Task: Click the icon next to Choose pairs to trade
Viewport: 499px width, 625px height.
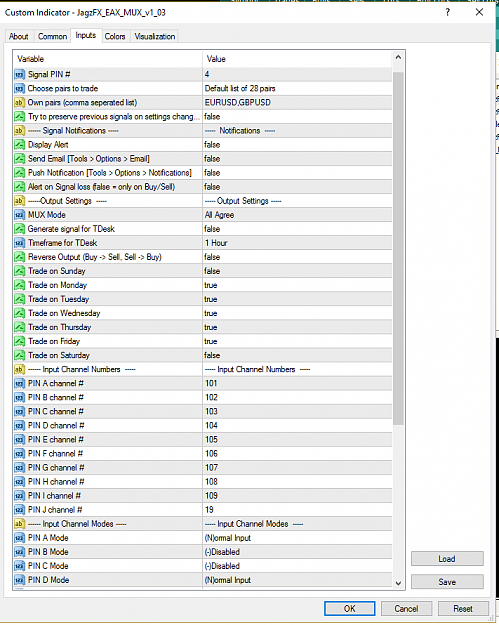Action: click(20, 88)
